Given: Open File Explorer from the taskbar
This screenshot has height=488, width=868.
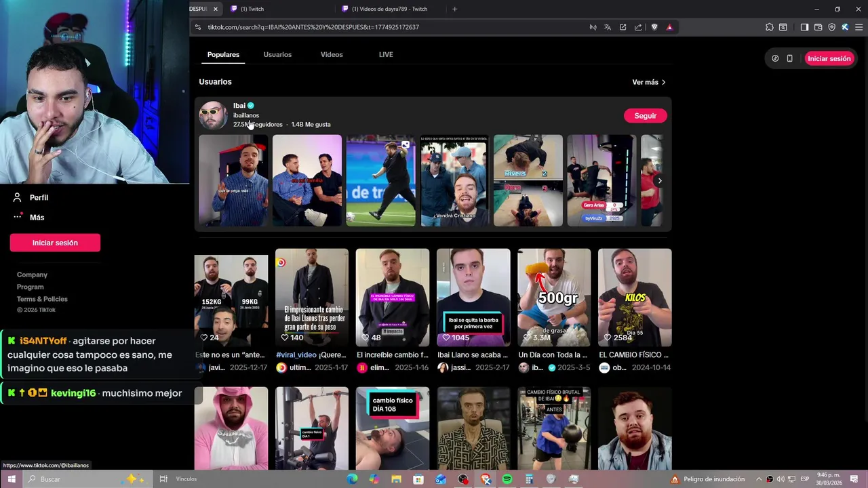Looking at the screenshot, I should coord(397,479).
